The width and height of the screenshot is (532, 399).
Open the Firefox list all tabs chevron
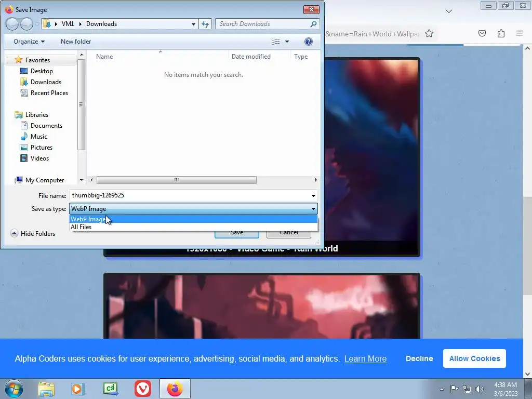pyautogui.click(x=448, y=11)
